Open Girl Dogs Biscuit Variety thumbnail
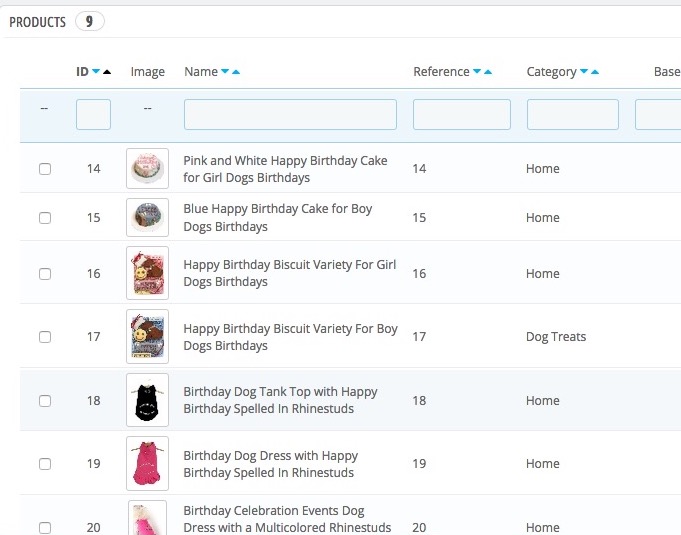Screen dimensions: 681x535 [x=147, y=273]
